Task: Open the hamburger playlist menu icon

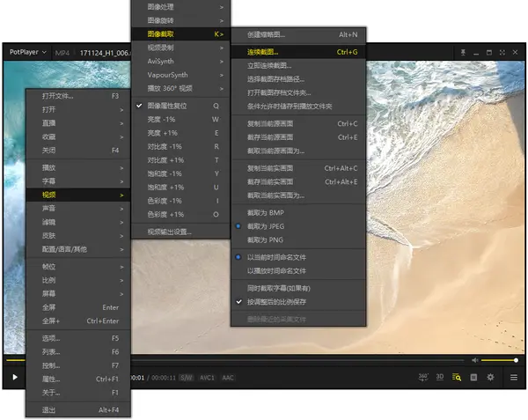Action: pos(514,377)
